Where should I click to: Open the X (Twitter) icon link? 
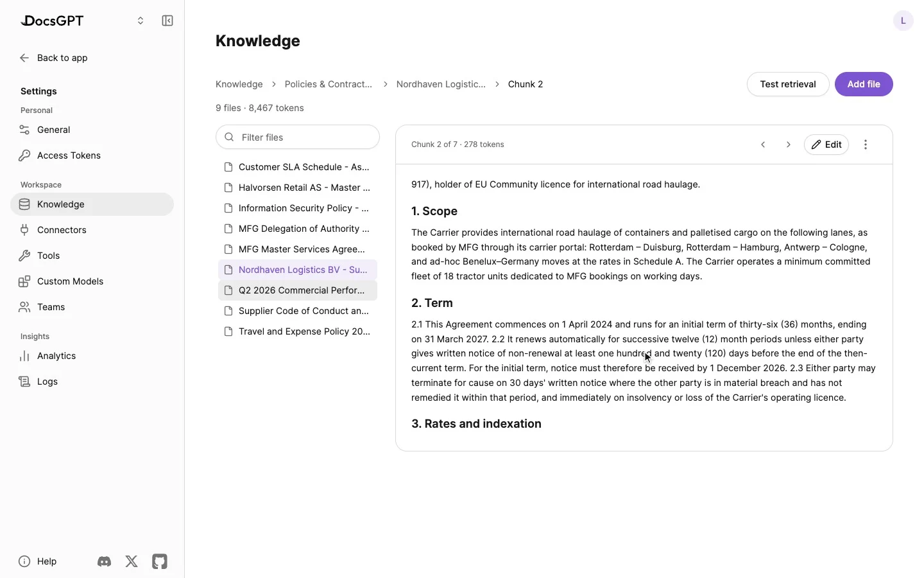point(132,561)
